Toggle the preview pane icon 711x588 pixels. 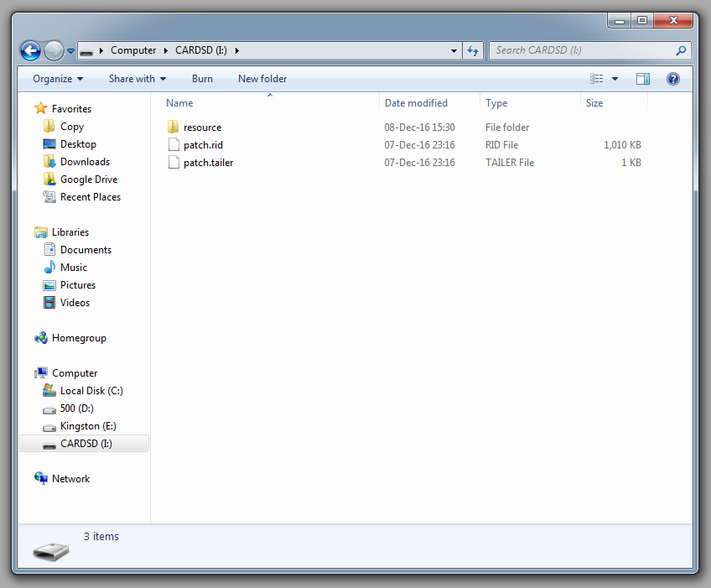(x=643, y=79)
